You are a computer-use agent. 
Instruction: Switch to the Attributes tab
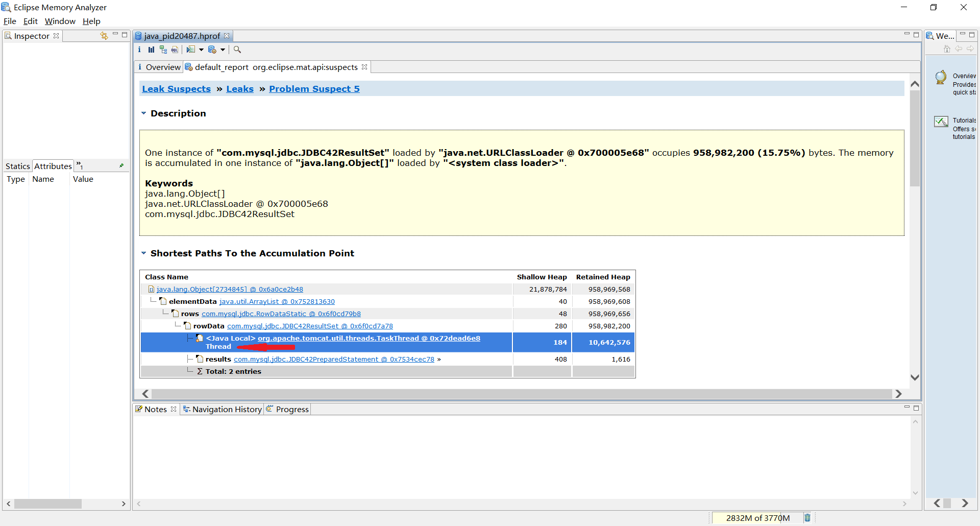coord(53,166)
